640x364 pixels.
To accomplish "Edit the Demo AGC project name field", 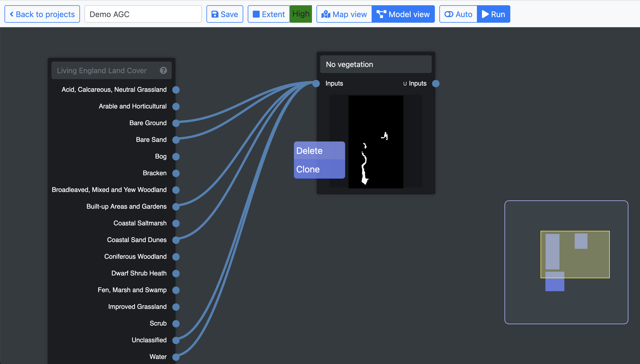I will (143, 14).
